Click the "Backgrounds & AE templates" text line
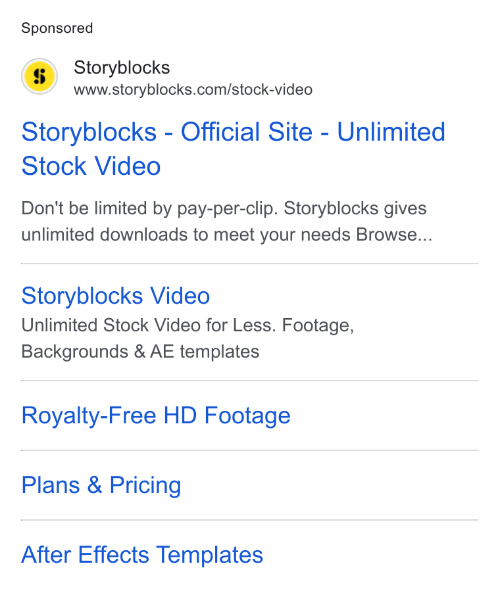This screenshot has width=500, height=589. click(x=140, y=352)
